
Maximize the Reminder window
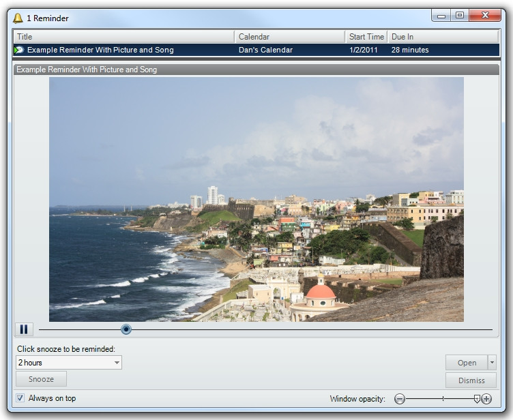(460, 16)
